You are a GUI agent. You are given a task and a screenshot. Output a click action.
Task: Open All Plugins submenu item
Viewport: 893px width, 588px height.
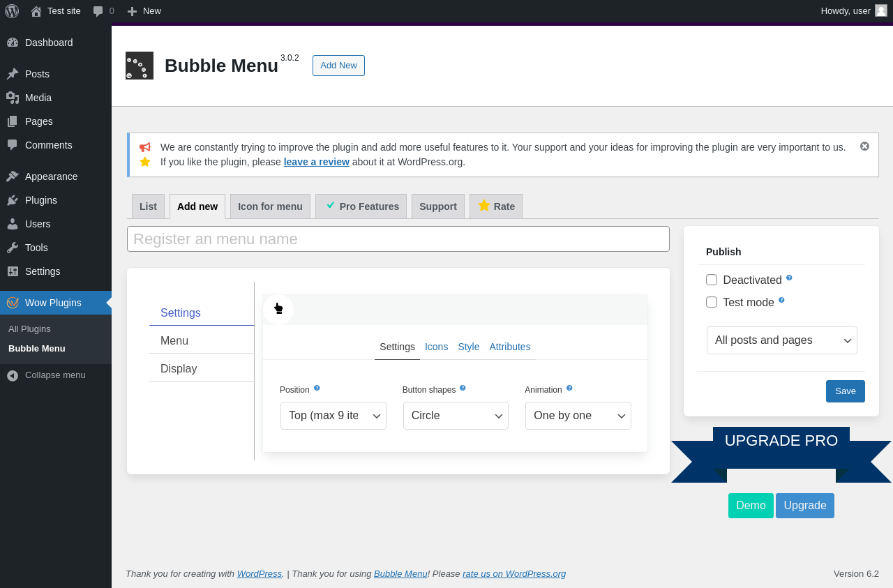tap(56, 329)
